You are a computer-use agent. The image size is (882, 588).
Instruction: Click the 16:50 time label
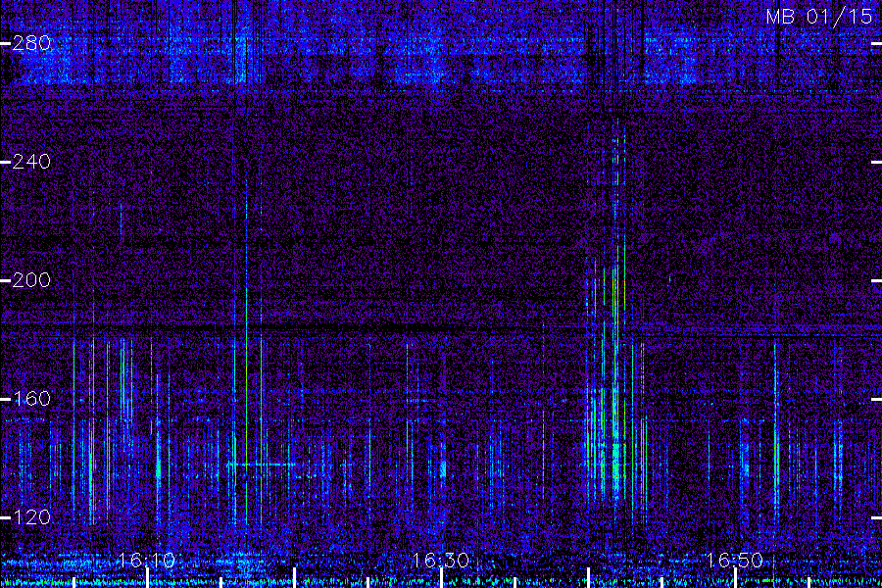pos(735,560)
